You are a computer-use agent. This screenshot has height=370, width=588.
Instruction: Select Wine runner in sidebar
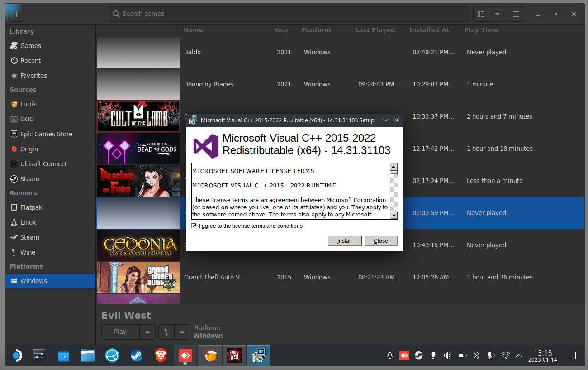pos(50,252)
